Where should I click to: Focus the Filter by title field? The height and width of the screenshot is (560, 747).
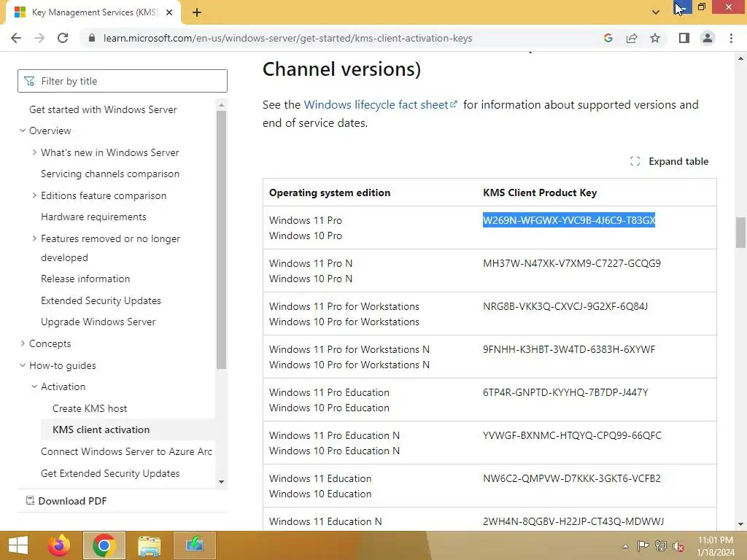[123, 81]
